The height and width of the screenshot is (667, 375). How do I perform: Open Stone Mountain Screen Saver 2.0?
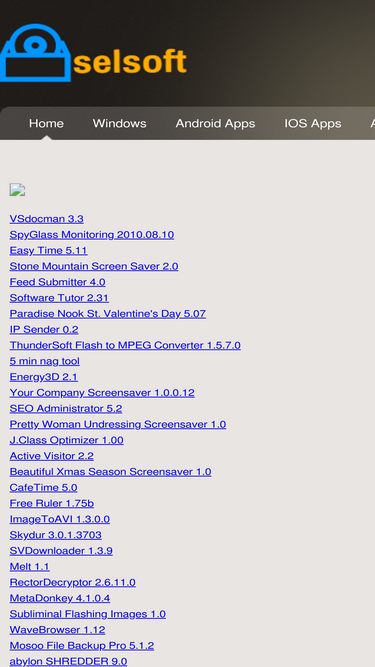[94, 266]
